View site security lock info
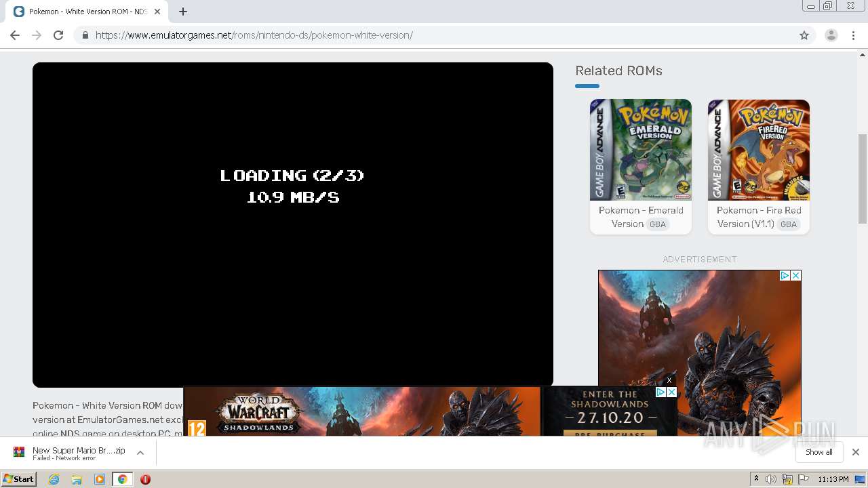 pyautogui.click(x=85, y=35)
